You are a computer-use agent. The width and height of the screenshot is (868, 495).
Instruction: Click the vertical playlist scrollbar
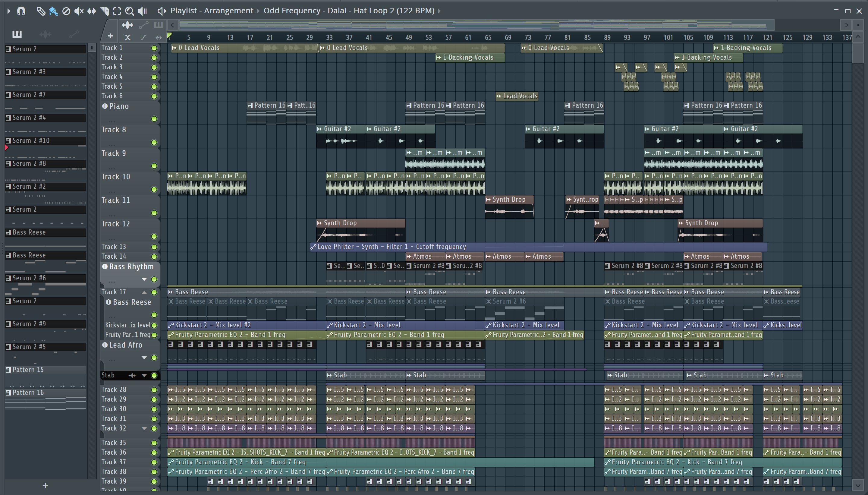tap(858, 54)
